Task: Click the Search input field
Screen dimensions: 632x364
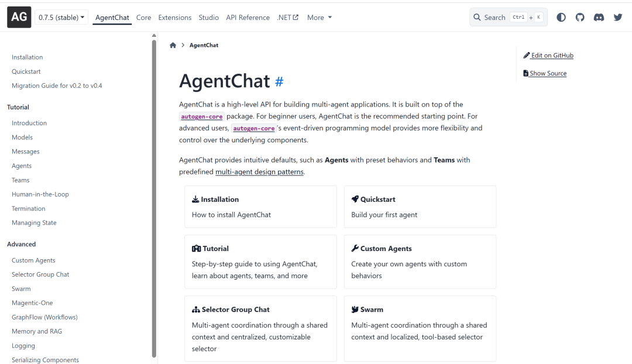Action: point(508,18)
